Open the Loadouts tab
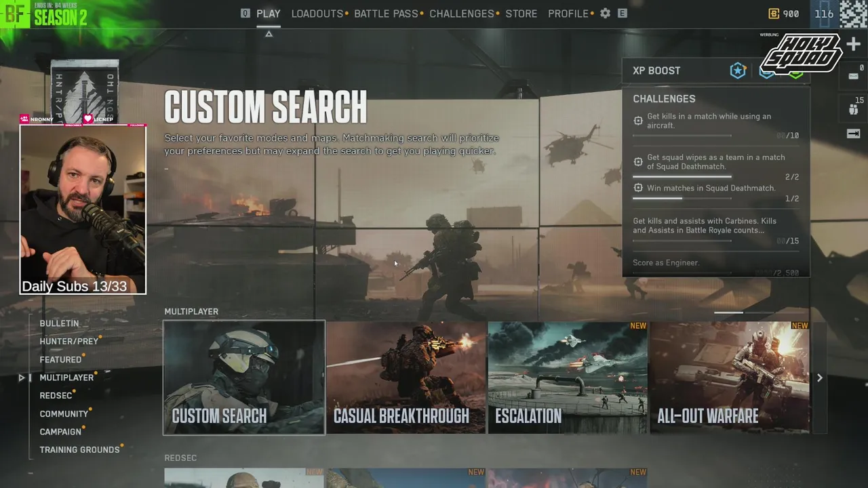The height and width of the screenshot is (488, 868). (317, 14)
